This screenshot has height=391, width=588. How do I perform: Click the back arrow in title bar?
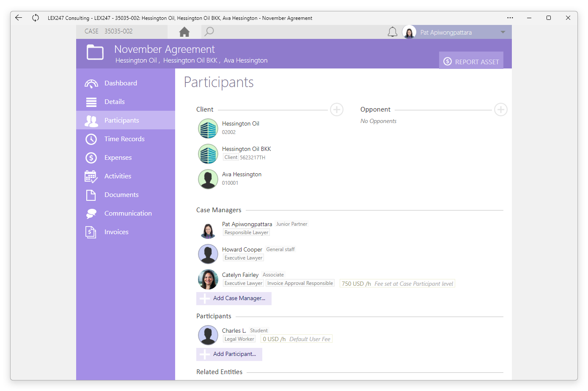coord(19,18)
